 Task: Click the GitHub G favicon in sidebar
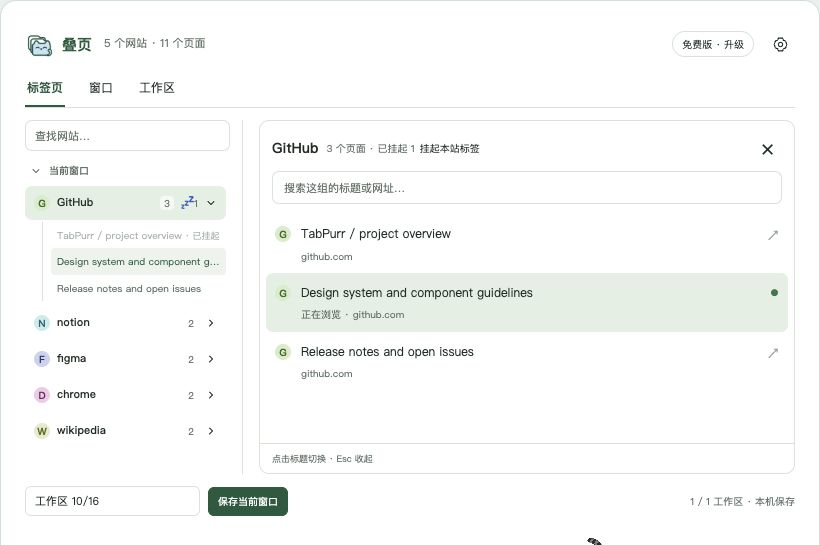[x=42, y=203]
